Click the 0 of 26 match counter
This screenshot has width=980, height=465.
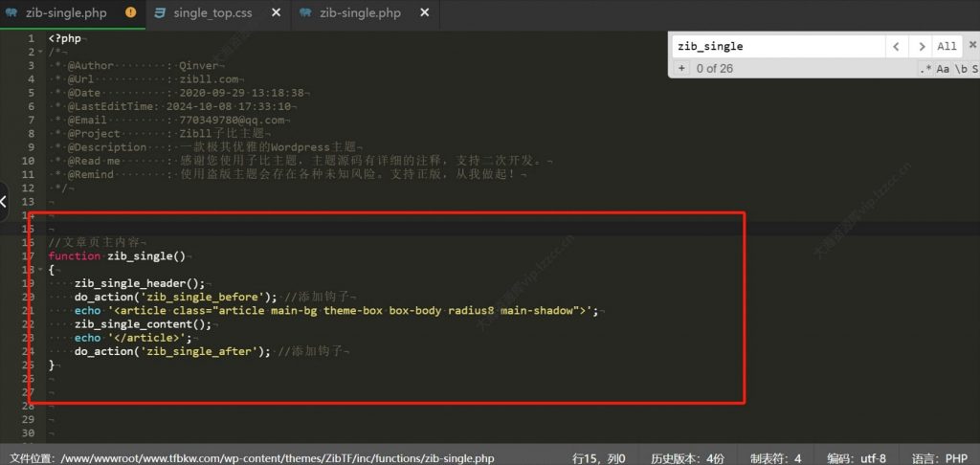coord(714,68)
